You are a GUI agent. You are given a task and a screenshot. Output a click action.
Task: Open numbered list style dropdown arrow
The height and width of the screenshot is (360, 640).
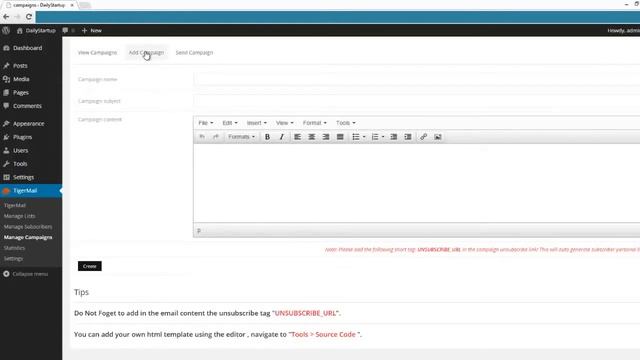pos(383,137)
